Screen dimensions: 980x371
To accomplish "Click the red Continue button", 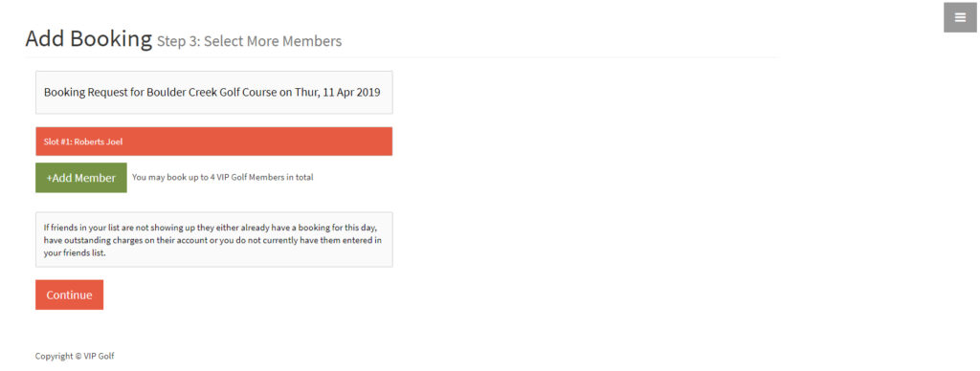I will point(69,295).
